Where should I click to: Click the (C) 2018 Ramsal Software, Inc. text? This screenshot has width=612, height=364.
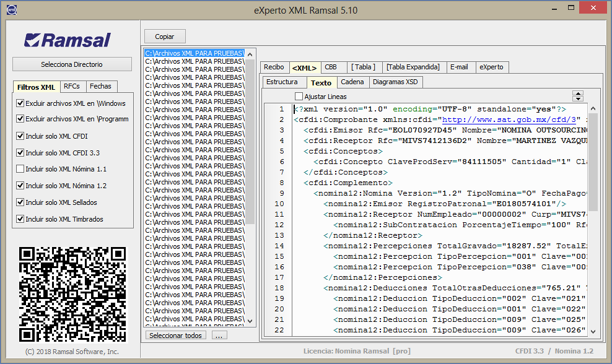pos(72,352)
